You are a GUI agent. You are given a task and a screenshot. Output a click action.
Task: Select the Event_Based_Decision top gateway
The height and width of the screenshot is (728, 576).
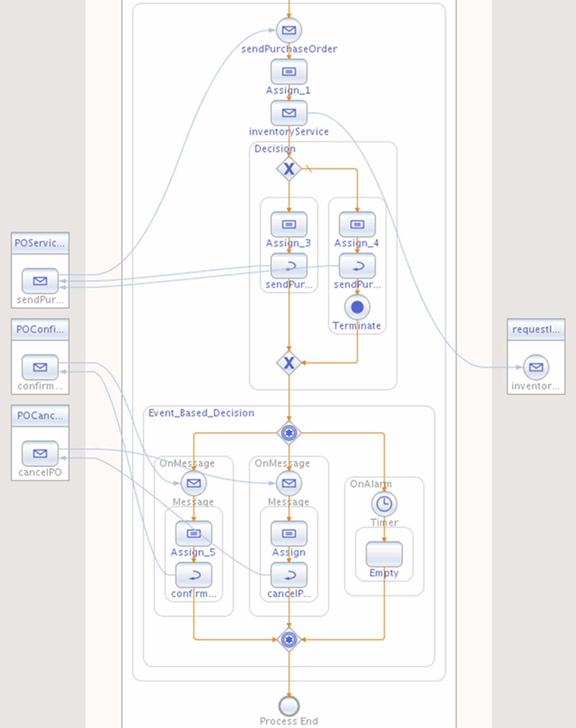tap(289, 433)
